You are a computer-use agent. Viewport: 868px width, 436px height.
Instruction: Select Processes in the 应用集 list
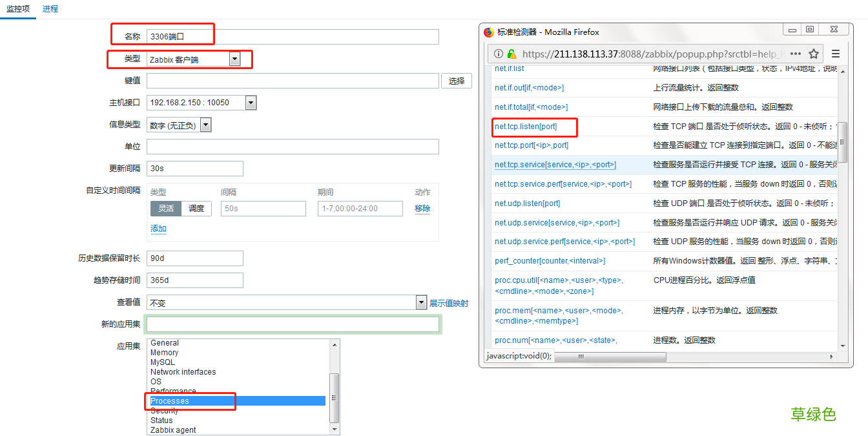(238, 401)
